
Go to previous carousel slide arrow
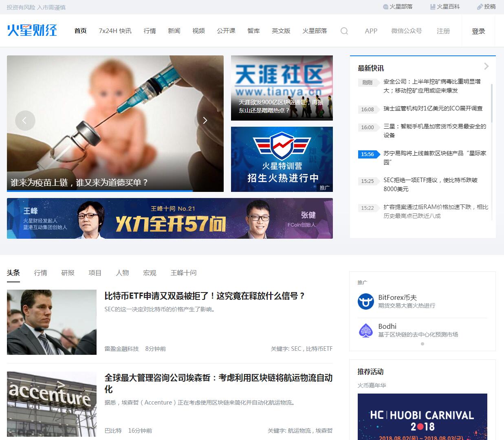[25, 121]
